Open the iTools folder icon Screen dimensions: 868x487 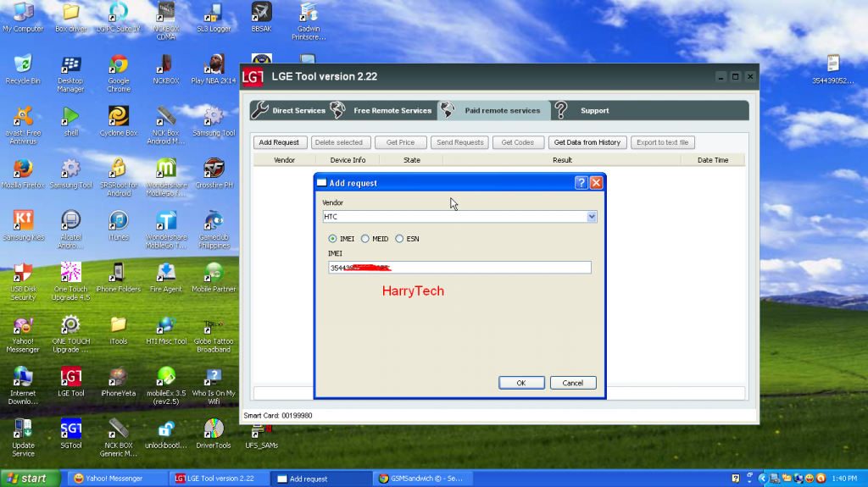click(119, 329)
